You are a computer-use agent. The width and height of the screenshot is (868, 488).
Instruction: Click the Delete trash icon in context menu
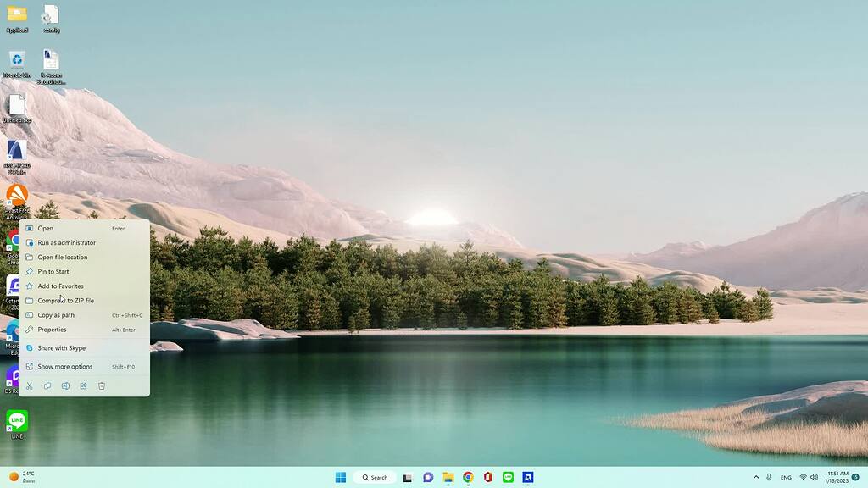click(102, 386)
